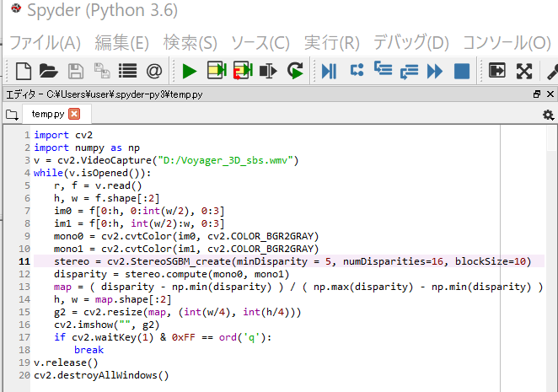
Task: Step out to return debug icon
Action: [410, 71]
